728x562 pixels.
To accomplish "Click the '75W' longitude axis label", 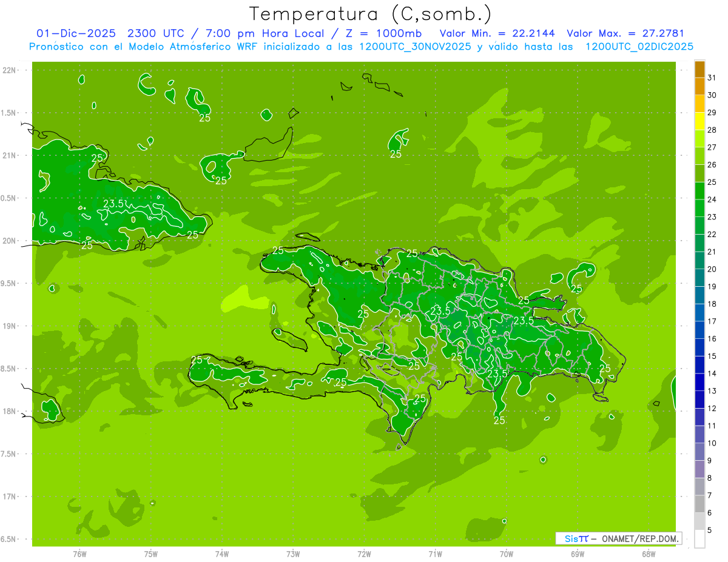I will 151,554.
